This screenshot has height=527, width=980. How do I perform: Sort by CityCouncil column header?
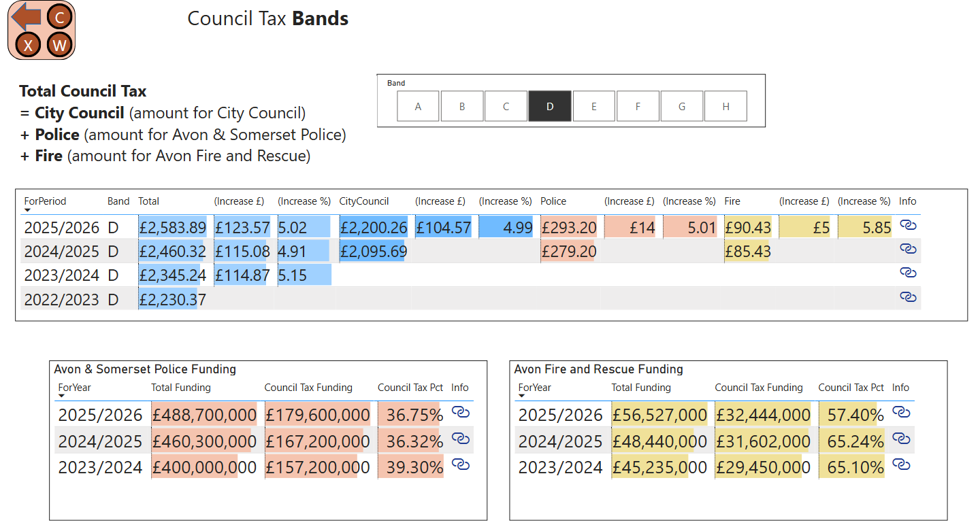(x=364, y=201)
